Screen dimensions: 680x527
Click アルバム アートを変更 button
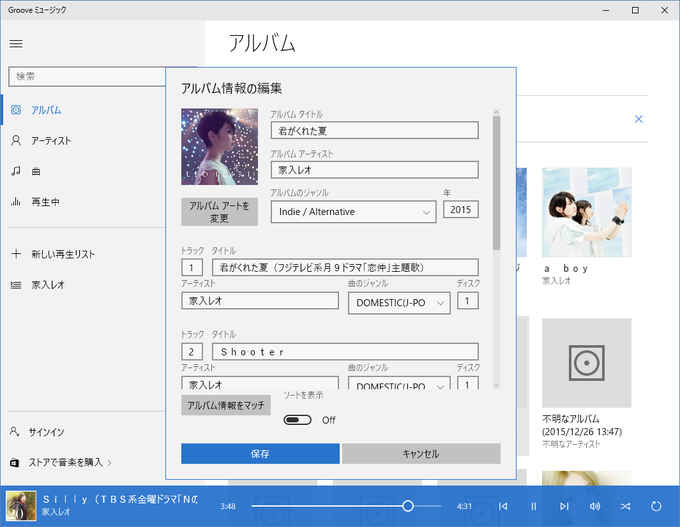(219, 212)
